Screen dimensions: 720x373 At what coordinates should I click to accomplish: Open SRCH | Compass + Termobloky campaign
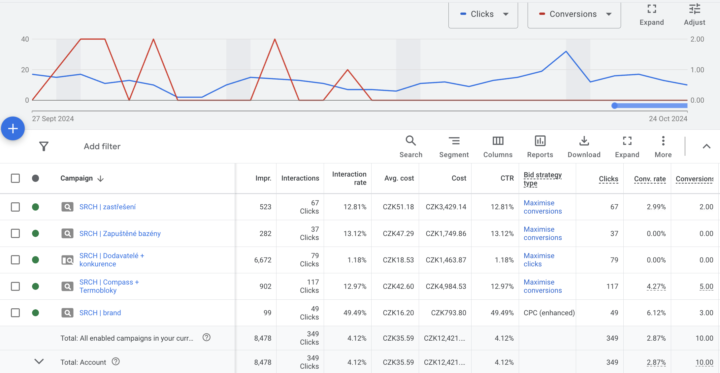coord(109,286)
